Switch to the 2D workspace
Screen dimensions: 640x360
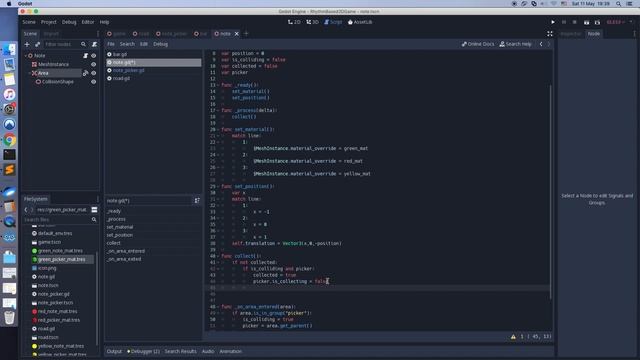coord(294,22)
